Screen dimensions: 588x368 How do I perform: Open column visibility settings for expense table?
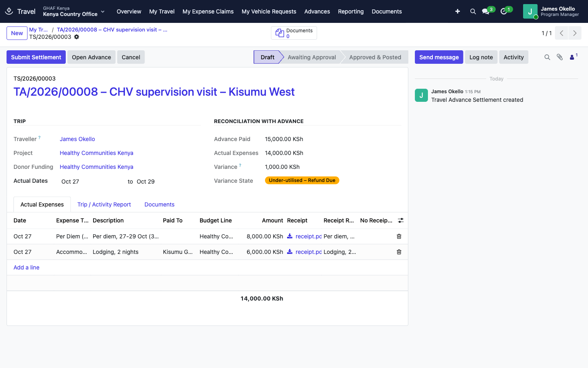(x=401, y=220)
